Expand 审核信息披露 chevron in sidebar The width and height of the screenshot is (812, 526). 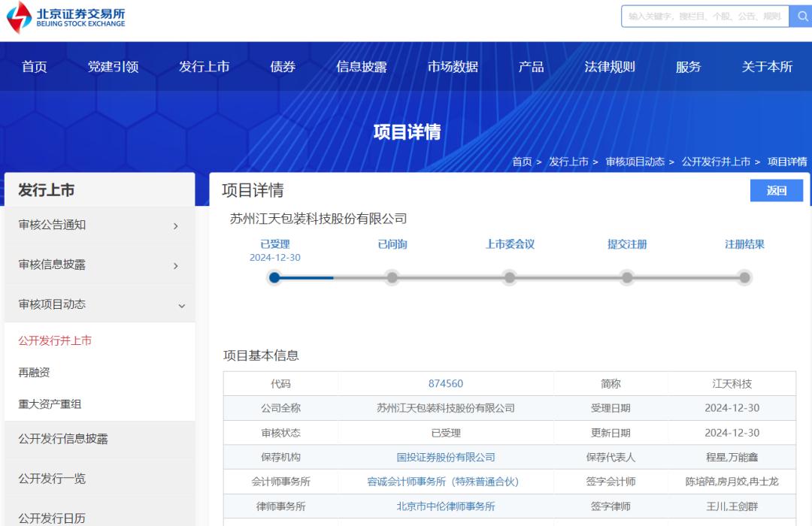(x=176, y=265)
